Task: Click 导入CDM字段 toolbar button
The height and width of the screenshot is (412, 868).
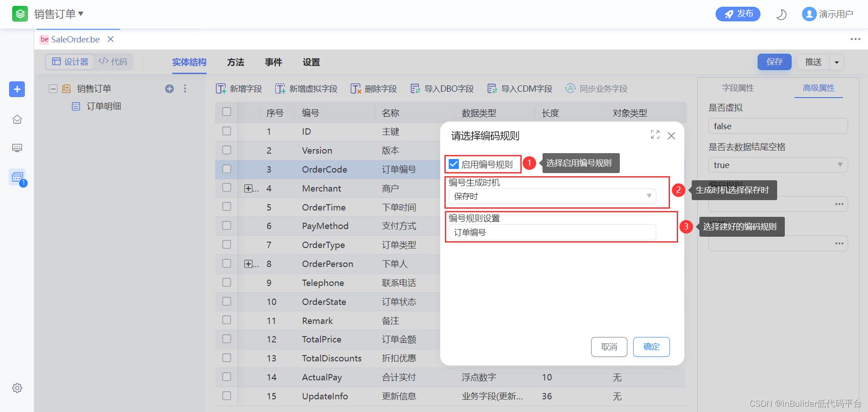Action: [520, 89]
